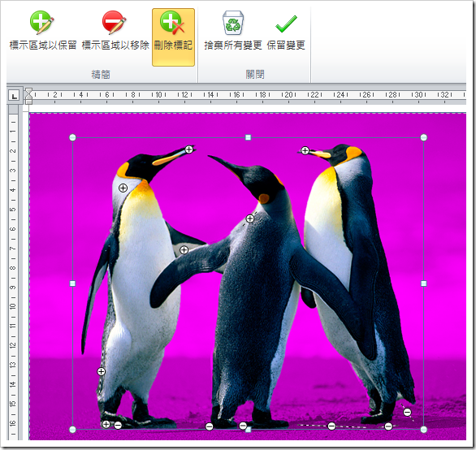Click plus mark on left penguin's beak tip
Image resolution: width=476 pixels, height=450 pixels.
pyautogui.click(x=189, y=149)
